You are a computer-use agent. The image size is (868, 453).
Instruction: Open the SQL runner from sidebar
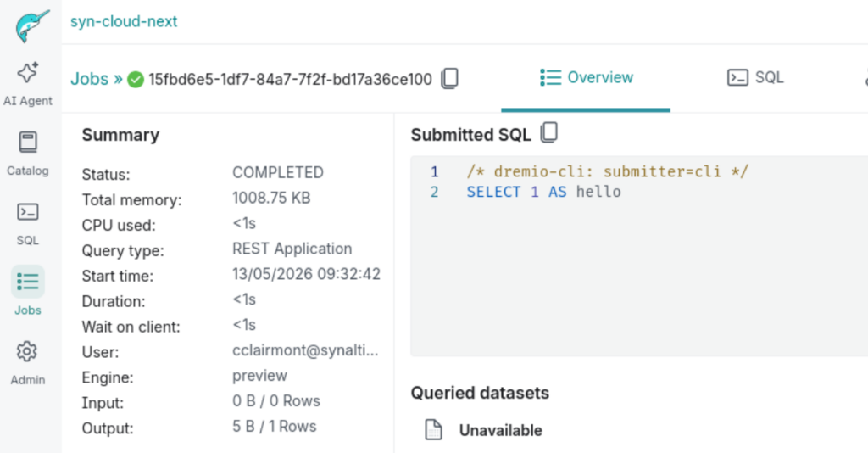(x=28, y=224)
